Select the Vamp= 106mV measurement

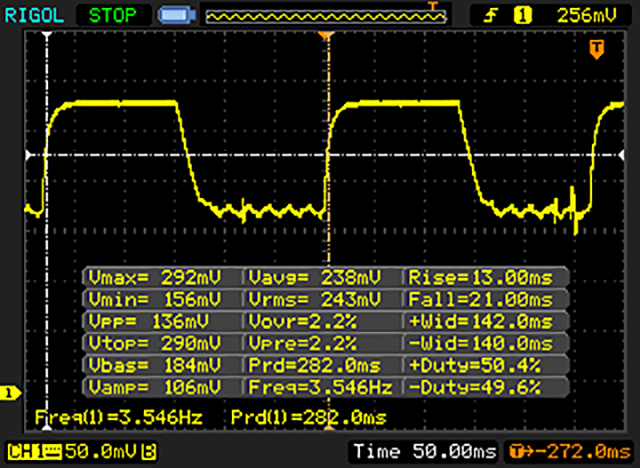coord(155,387)
